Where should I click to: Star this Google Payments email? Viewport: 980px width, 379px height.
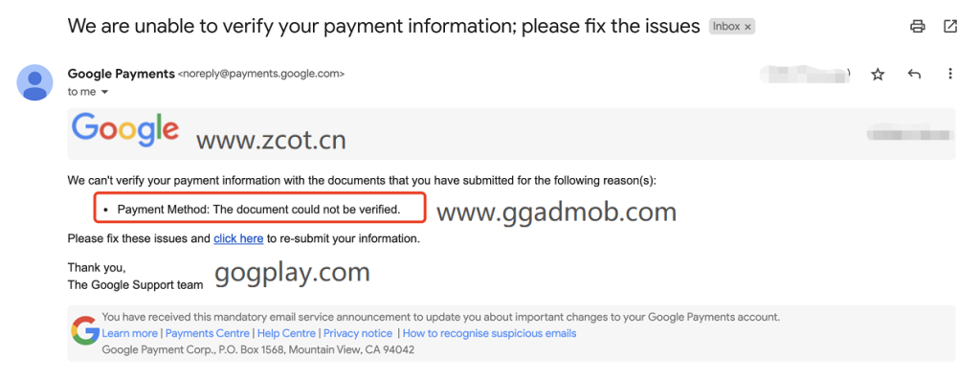pos(879,75)
